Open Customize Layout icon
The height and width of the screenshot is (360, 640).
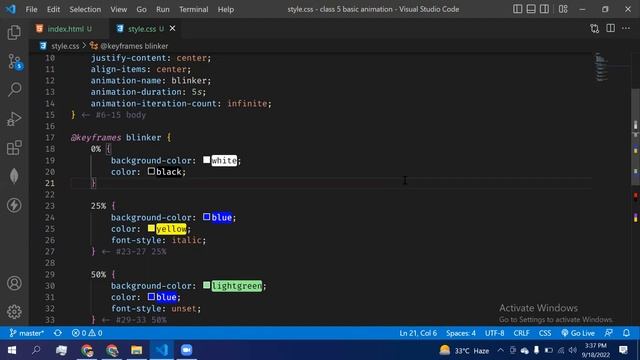563,9
